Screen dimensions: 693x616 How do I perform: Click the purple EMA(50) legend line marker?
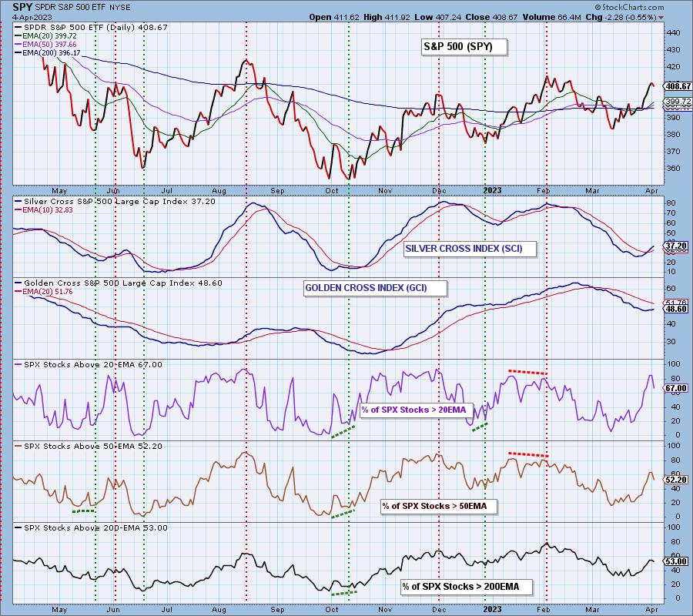point(18,44)
